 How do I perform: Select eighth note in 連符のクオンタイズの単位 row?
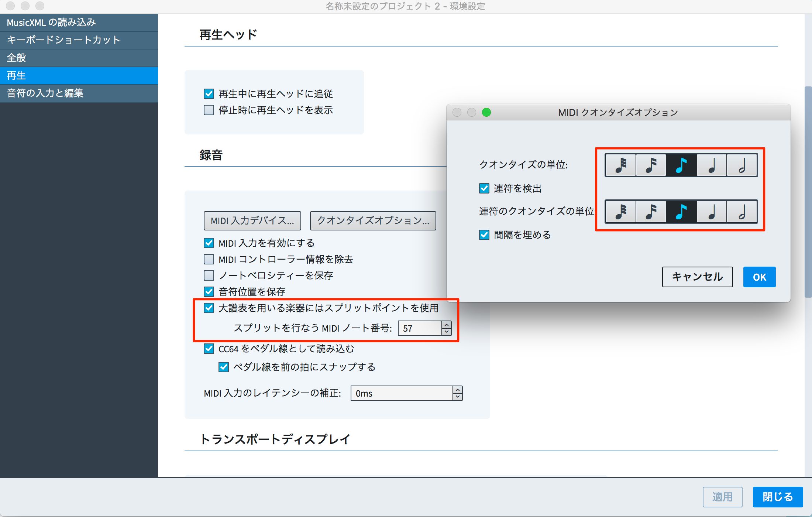click(681, 212)
